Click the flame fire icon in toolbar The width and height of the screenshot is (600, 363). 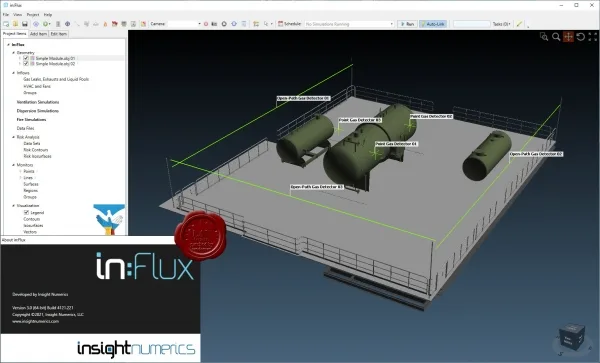tap(105, 24)
